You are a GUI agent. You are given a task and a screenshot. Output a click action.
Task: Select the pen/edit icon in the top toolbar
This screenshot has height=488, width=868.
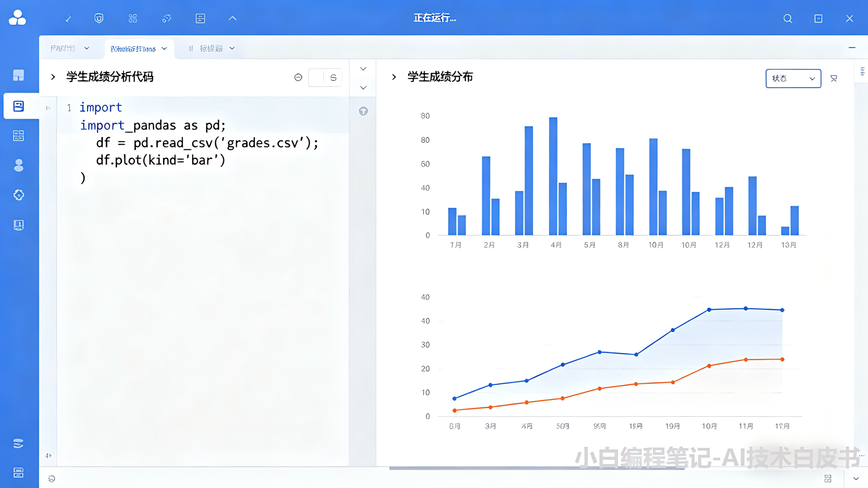[68, 19]
